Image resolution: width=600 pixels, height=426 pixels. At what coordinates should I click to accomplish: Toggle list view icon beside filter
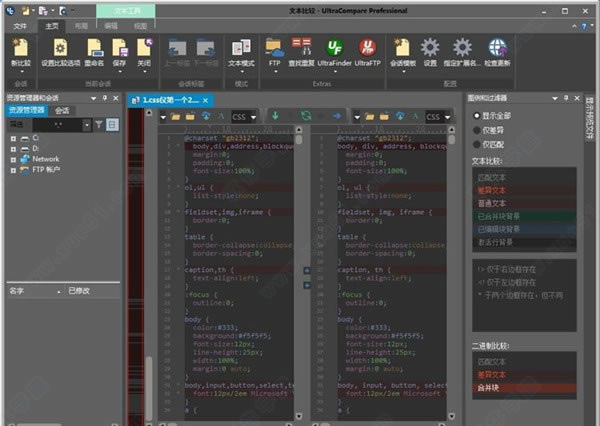click(112, 124)
